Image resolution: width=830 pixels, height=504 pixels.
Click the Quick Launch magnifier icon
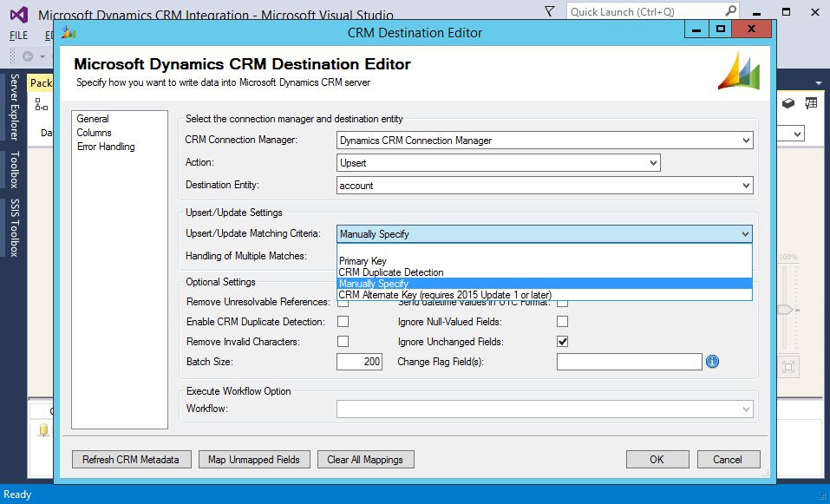730,11
